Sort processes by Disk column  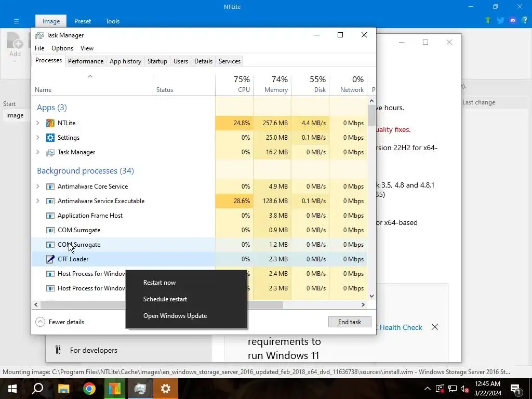pos(310,84)
